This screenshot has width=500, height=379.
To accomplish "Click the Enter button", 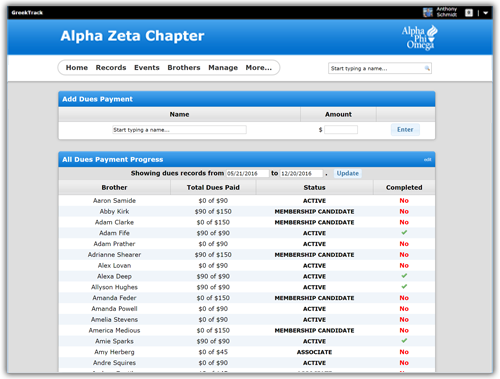I will tap(405, 130).
